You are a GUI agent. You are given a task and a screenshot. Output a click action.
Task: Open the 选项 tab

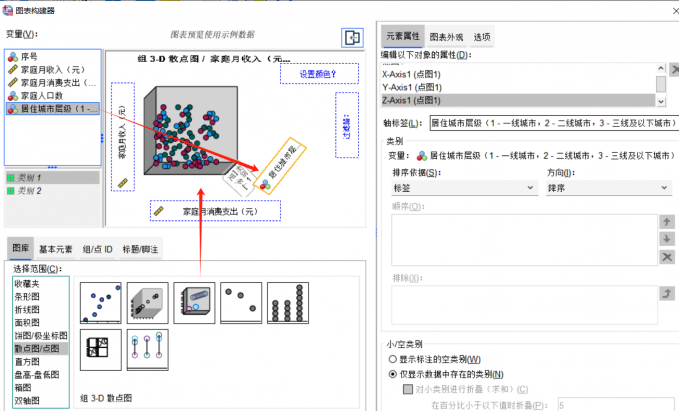[x=482, y=37]
